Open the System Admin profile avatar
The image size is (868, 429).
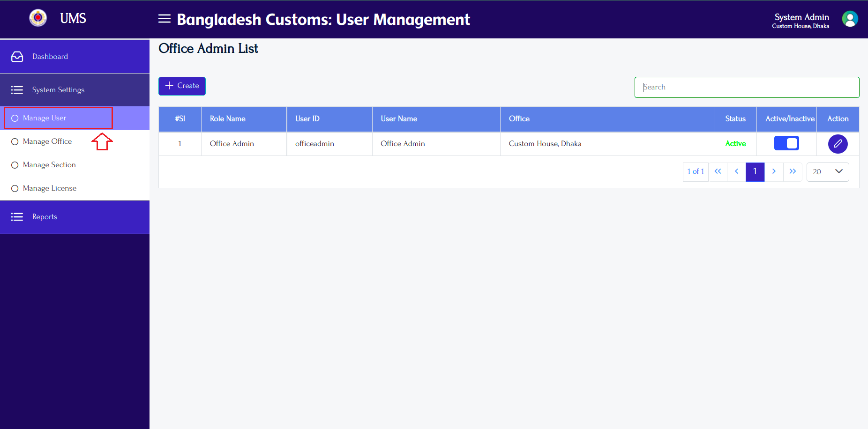click(850, 19)
